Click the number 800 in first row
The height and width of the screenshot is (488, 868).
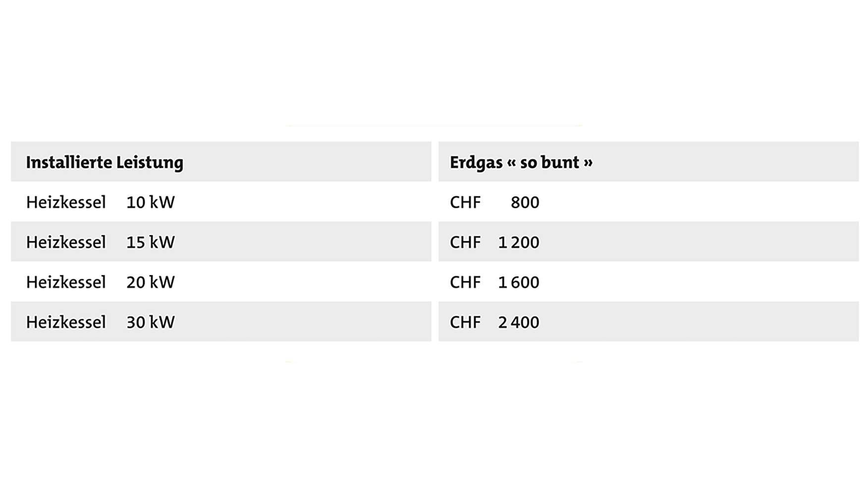(525, 202)
